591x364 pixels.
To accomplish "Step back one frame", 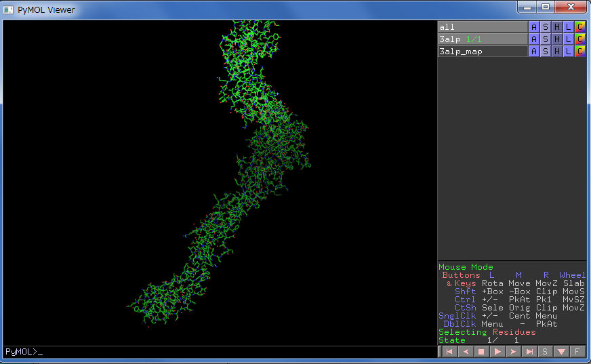I will [465, 352].
